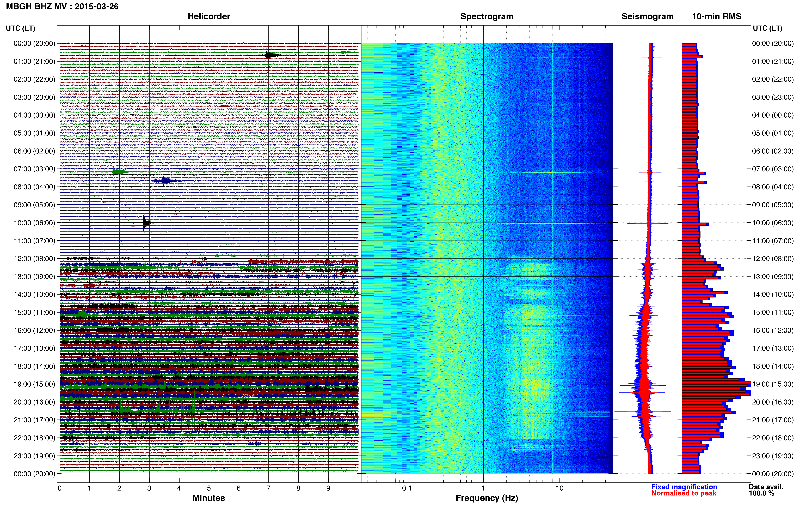Screen dimensions: 812x508
Task: Click 20:00 (16:00) on the RMS panel time axis
Action: 773,402
